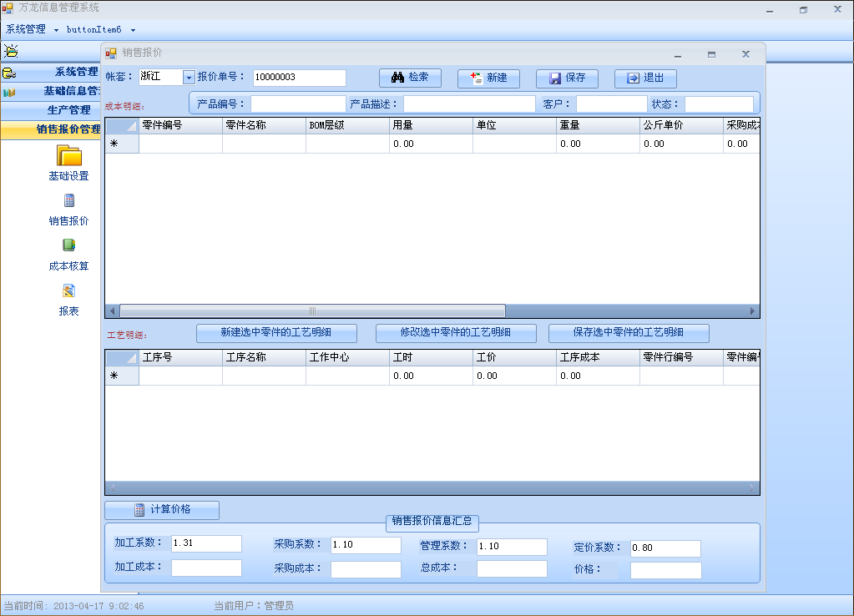Open the 系统管理 menu dropdown
This screenshot has height=616, width=854.
tap(32, 29)
